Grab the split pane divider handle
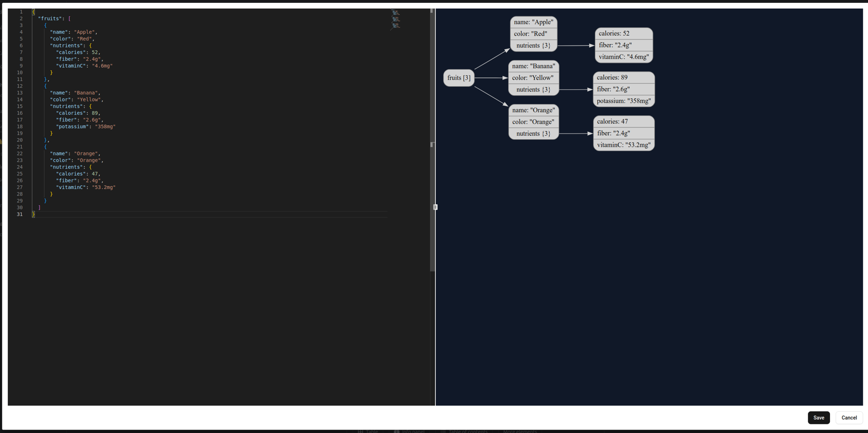Viewport: 868px width, 433px height. [435, 207]
